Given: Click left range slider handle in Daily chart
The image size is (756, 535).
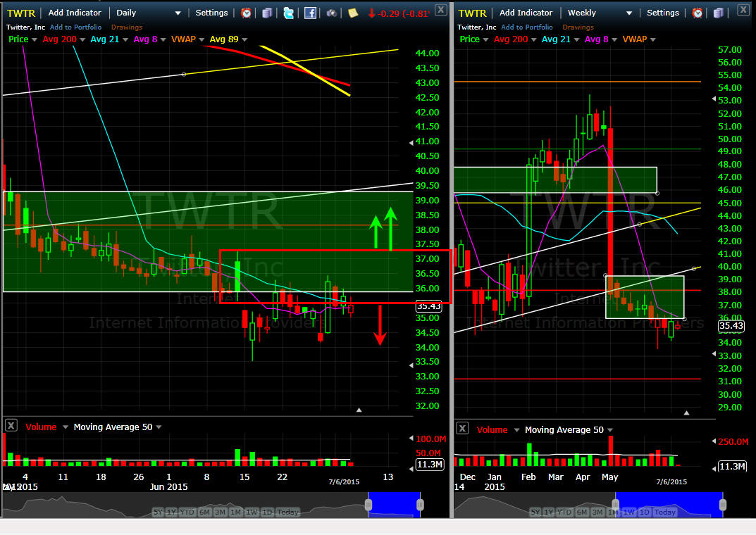Looking at the screenshot, I should pyautogui.click(x=368, y=505).
